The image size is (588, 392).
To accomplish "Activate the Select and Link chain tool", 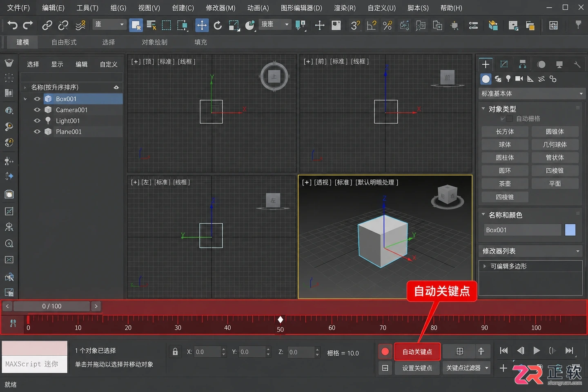I will 47,25.
